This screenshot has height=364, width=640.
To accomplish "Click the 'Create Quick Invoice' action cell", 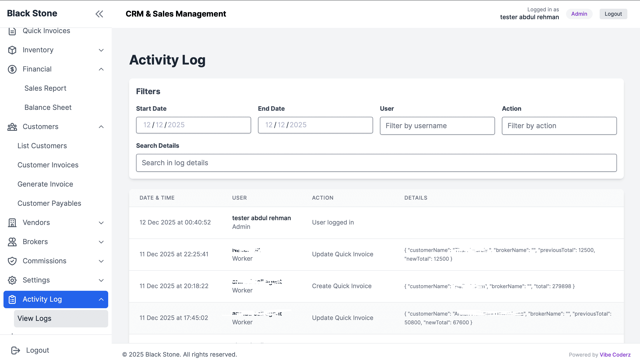I will [342, 286].
